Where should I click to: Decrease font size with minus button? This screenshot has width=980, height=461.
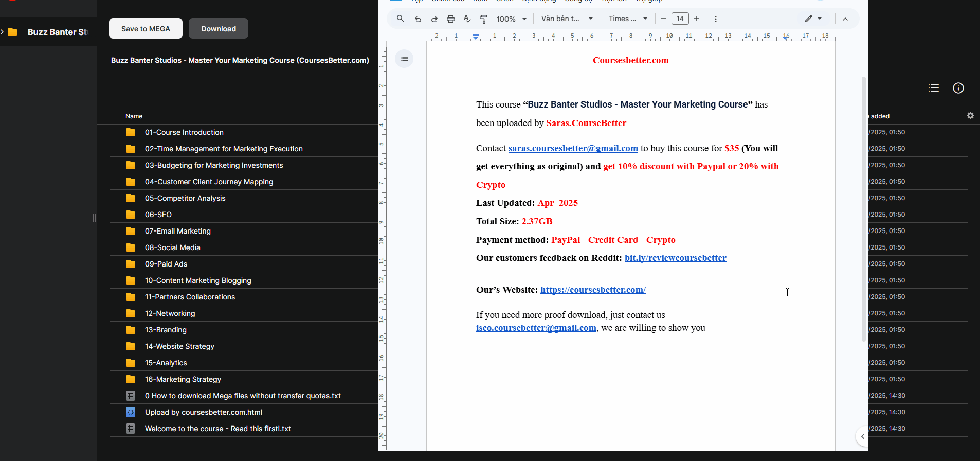tap(664, 19)
